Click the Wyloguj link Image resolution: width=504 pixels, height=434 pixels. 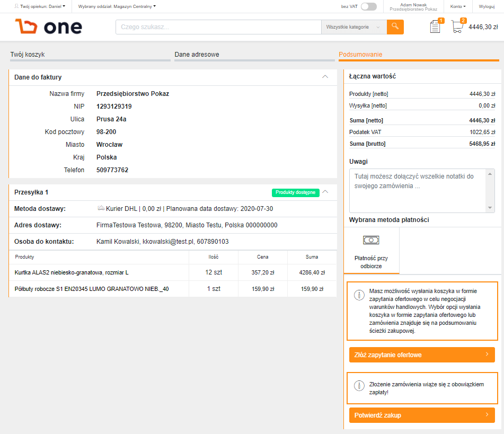(487, 6)
